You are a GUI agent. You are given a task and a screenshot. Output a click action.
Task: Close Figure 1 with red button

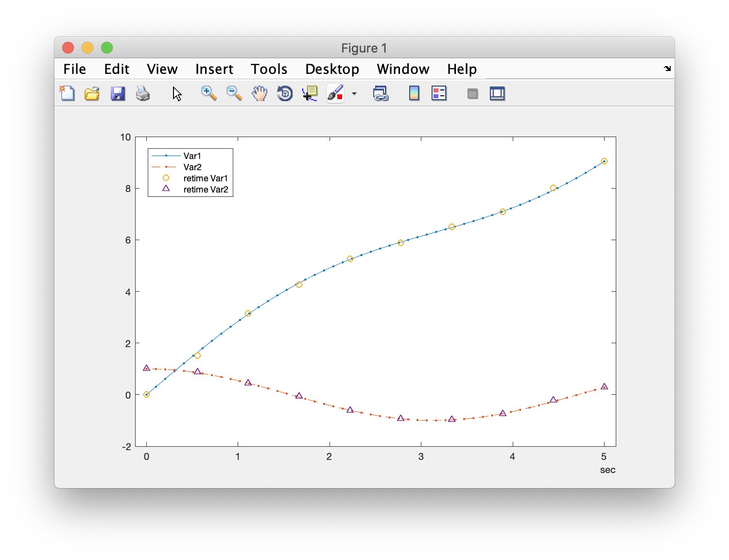point(68,48)
